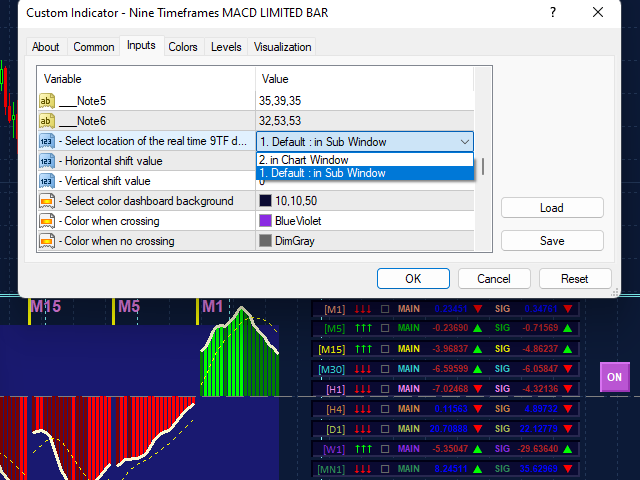The image size is (640, 480).
Task: Click the Load button
Action: click(x=552, y=208)
